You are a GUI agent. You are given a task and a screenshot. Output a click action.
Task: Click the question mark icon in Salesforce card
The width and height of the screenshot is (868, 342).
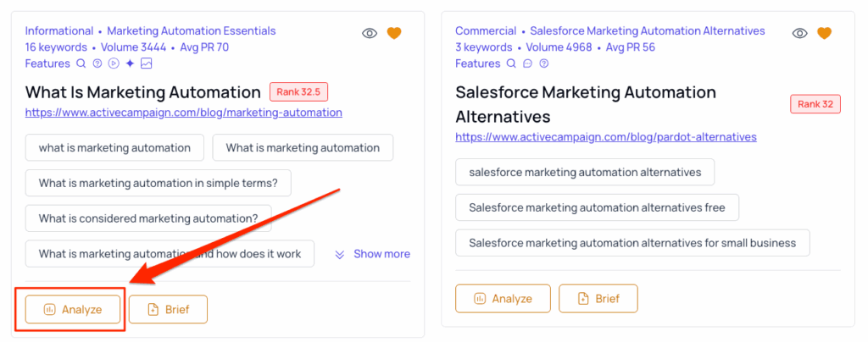(543, 63)
